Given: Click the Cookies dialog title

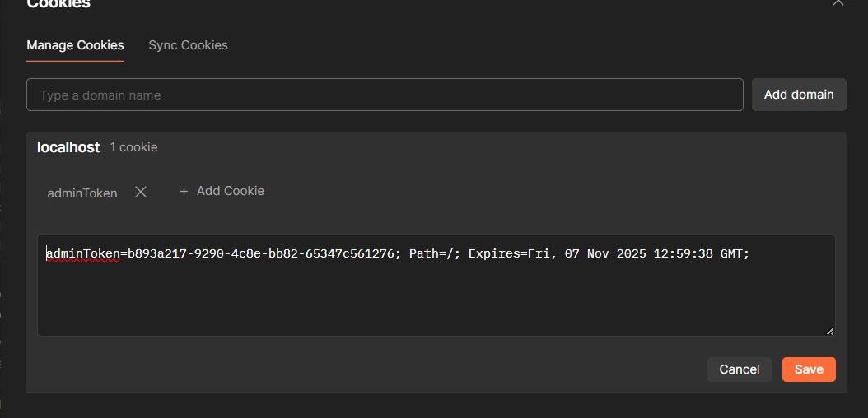Looking at the screenshot, I should click(x=58, y=4).
